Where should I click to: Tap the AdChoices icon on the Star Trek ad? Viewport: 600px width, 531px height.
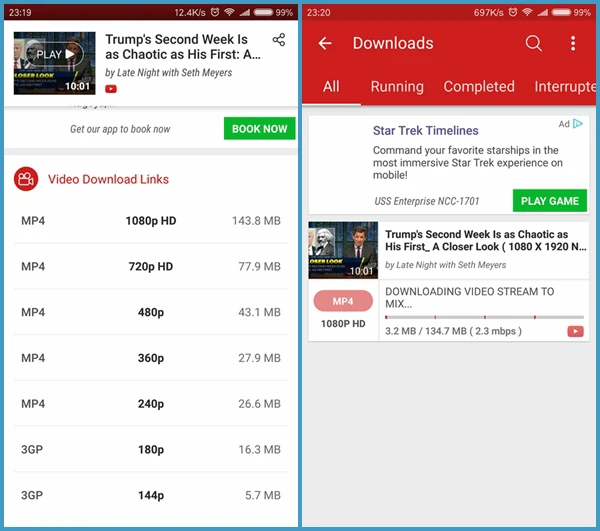pos(578,124)
